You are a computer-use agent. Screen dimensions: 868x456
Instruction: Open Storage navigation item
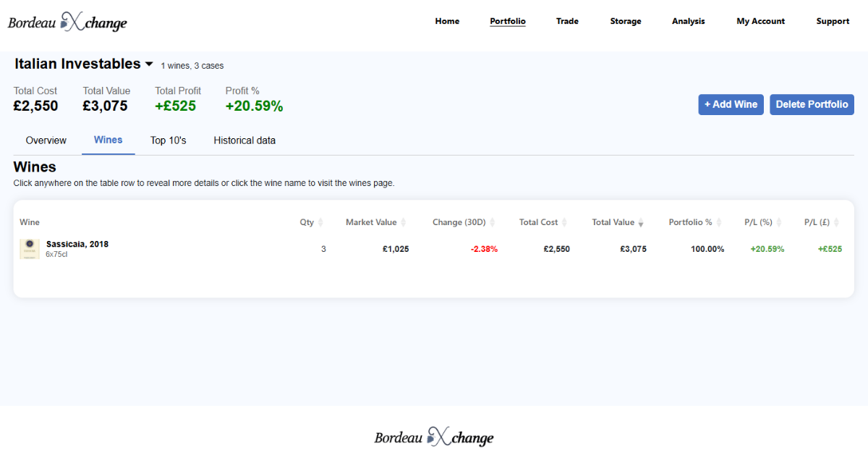click(626, 22)
